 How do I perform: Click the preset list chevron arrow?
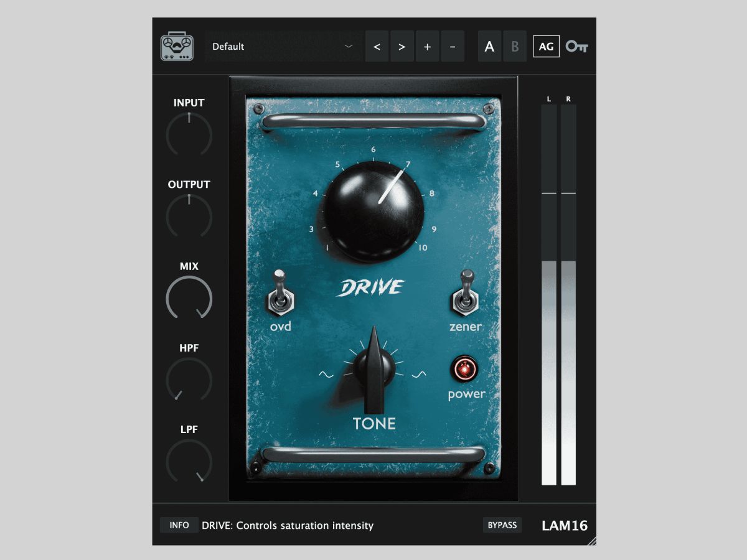348,46
